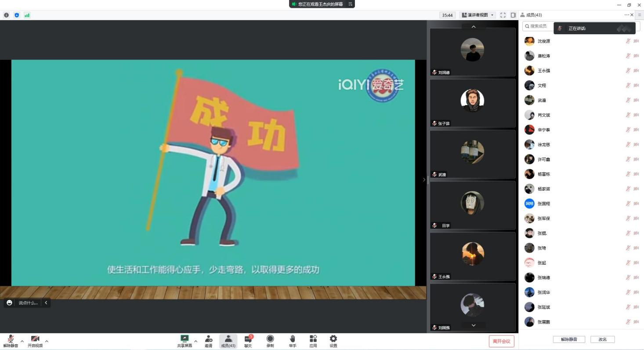This screenshot has width=644, height=350.
Task: Open members panel more options (…)
Action: tap(626, 15)
